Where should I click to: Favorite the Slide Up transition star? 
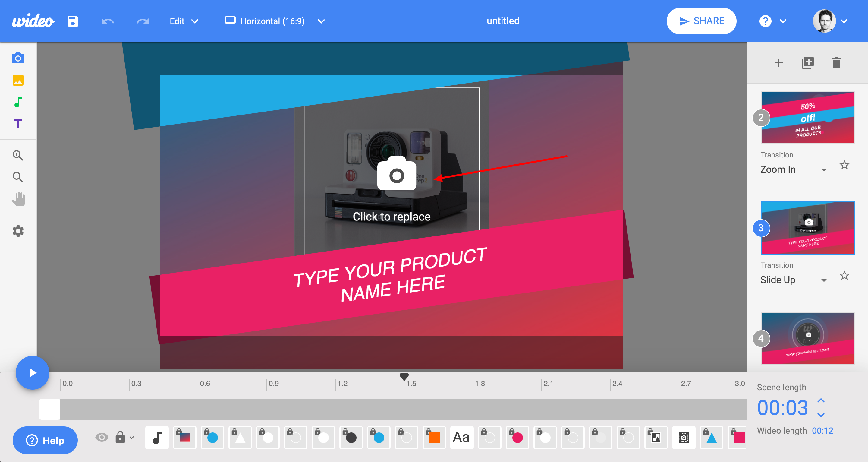pyautogui.click(x=844, y=276)
